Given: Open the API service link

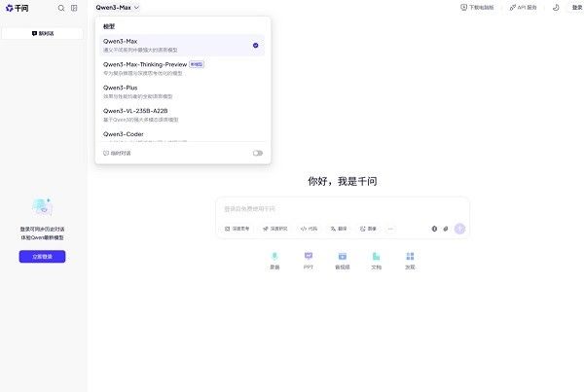Looking at the screenshot, I should click(x=524, y=8).
